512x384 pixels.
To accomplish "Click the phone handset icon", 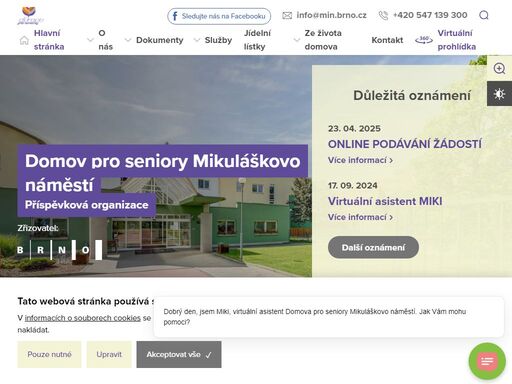I will (383, 15).
